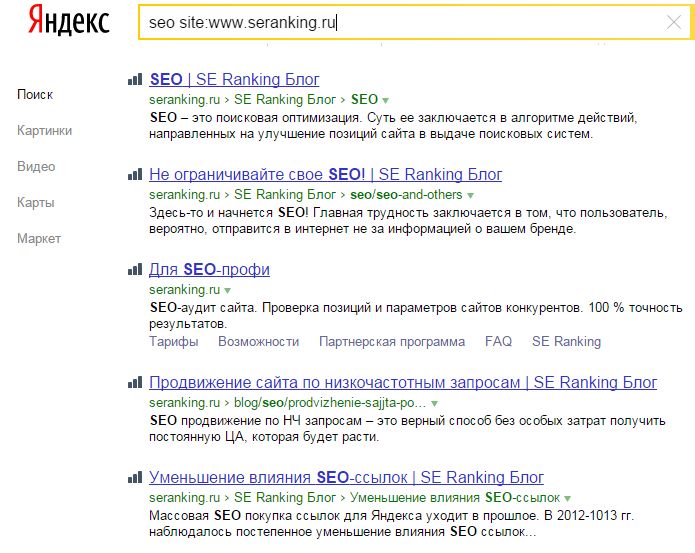Open the Карты section

click(x=35, y=203)
